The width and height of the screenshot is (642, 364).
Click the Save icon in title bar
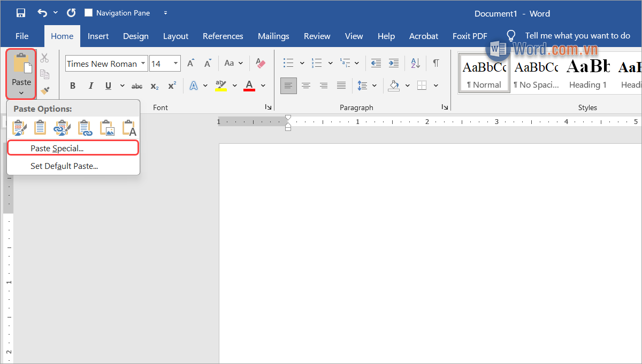tap(21, 13)
